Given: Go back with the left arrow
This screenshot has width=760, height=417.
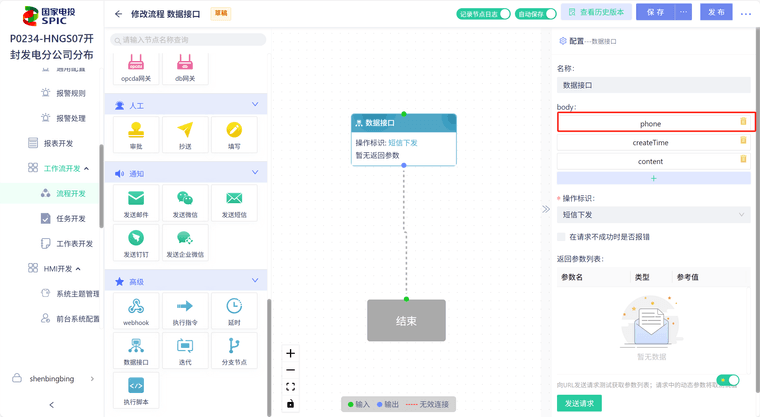Looking at the screenshot, I should coord(118,14).
